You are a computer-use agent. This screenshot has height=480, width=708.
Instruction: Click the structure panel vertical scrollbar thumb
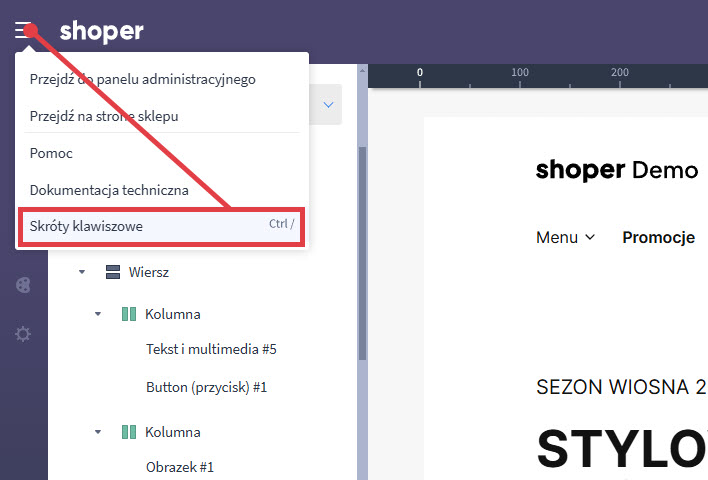(362, 253)
